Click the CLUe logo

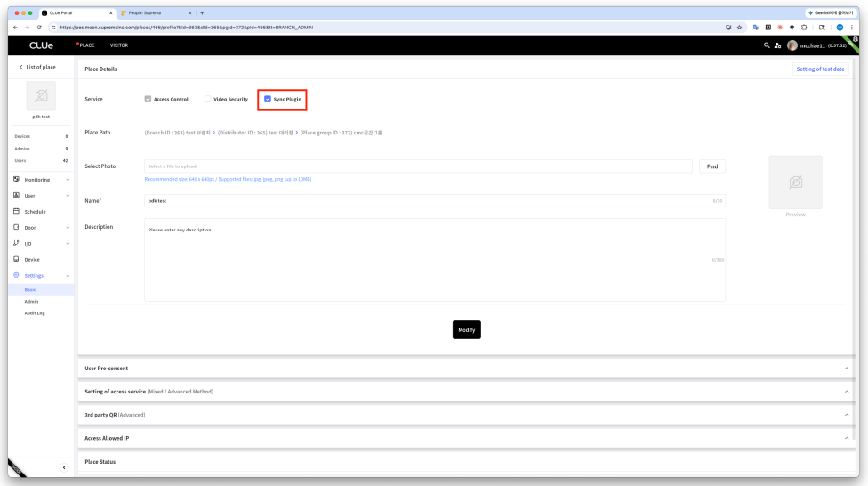pos(42,45)
